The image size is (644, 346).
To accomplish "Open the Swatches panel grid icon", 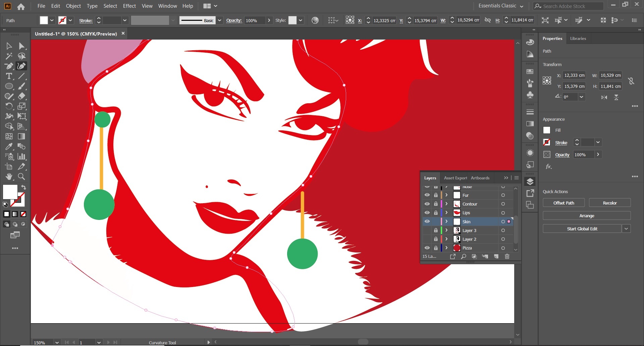I will 530,71.
